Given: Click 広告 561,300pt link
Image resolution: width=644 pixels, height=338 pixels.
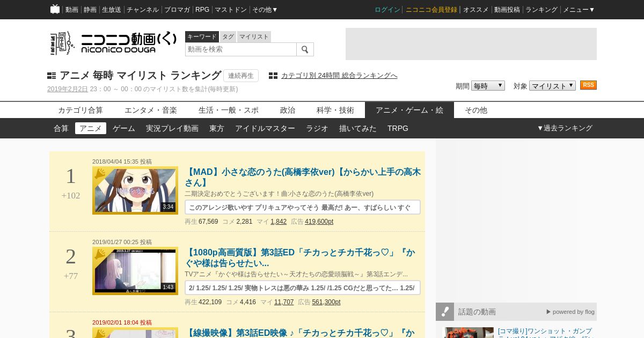Looking at the screenshot, I should point(326,302).
